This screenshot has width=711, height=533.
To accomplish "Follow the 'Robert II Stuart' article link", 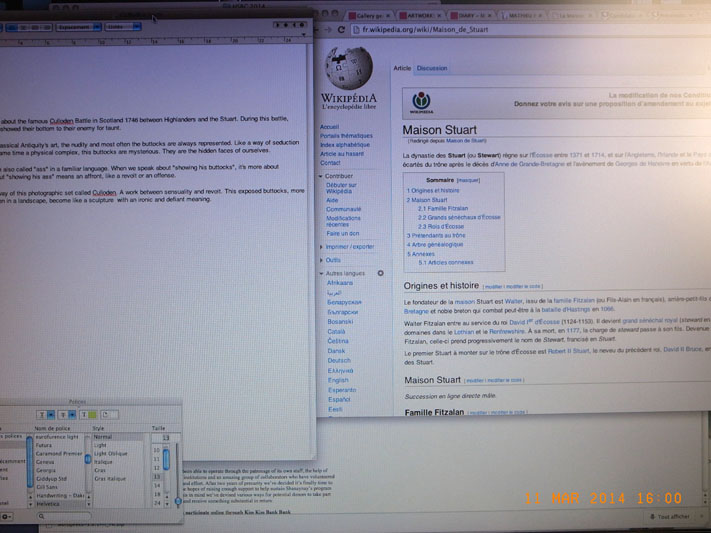I will click(569, 351).
